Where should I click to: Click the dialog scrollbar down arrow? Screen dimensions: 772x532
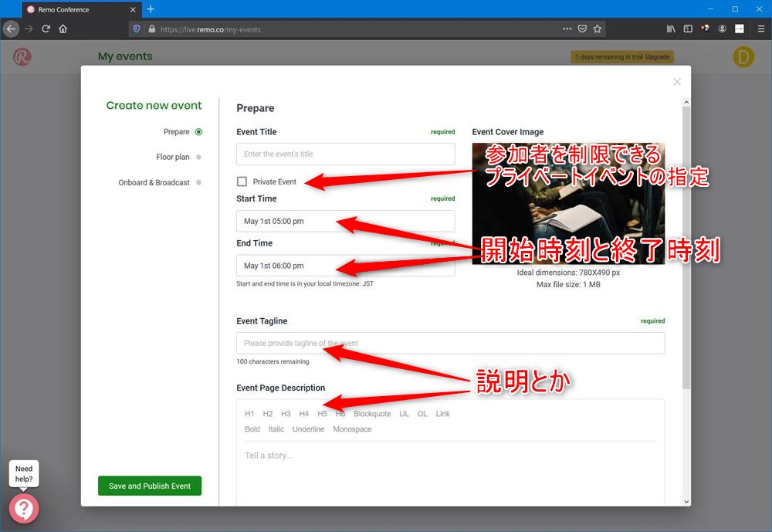coord(686,501)
